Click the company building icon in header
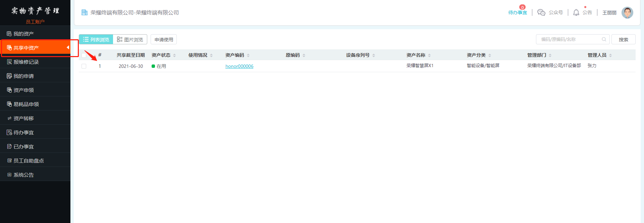The width and height of the screenshot is (644, 223). pos(85,12)
